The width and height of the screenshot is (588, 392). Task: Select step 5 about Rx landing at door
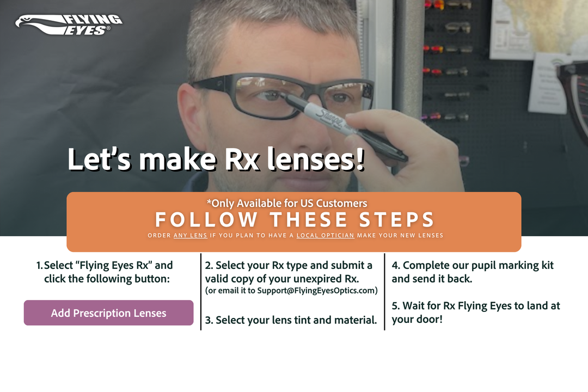(x=475, y=312)
